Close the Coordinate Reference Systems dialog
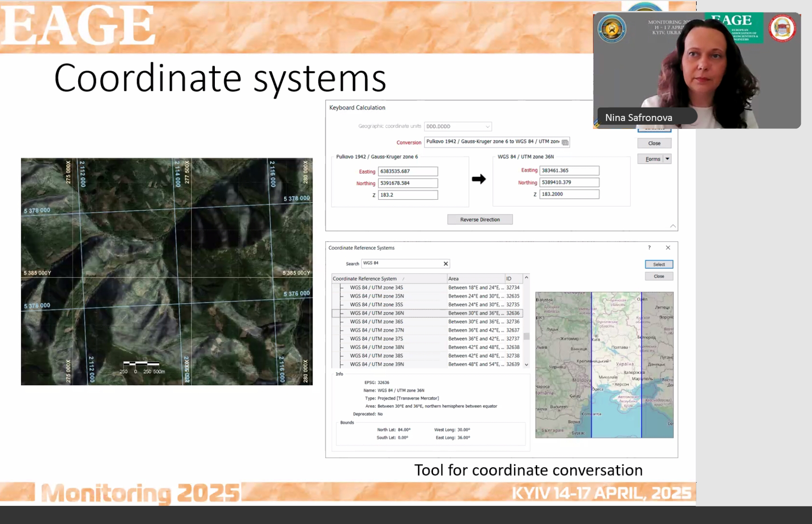This screenshot has height=524, width=812. 668,248
